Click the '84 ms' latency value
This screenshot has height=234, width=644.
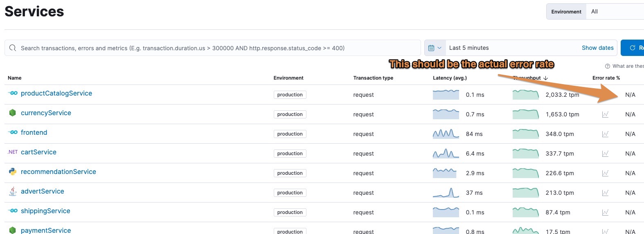click(474, 134)
